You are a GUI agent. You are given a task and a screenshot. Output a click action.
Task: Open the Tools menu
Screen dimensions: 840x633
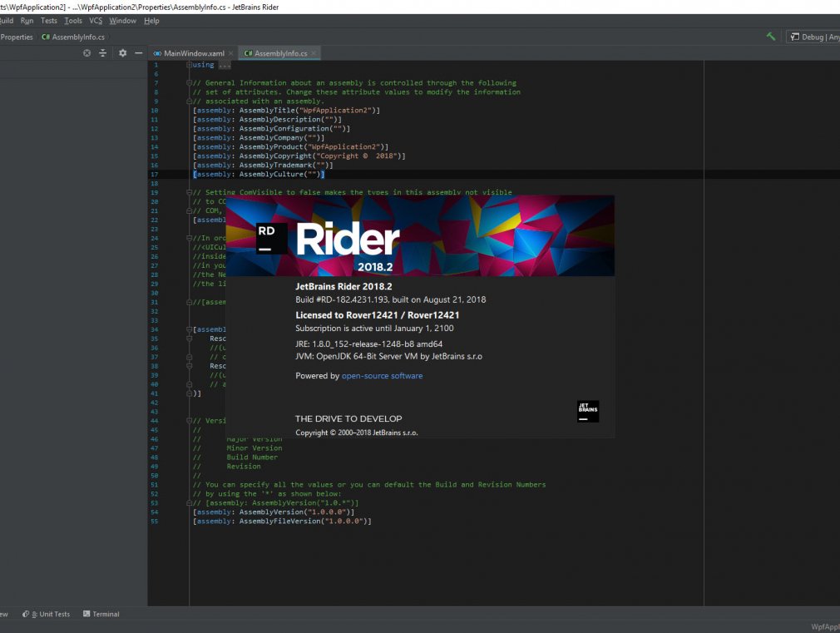pos(73,21)
